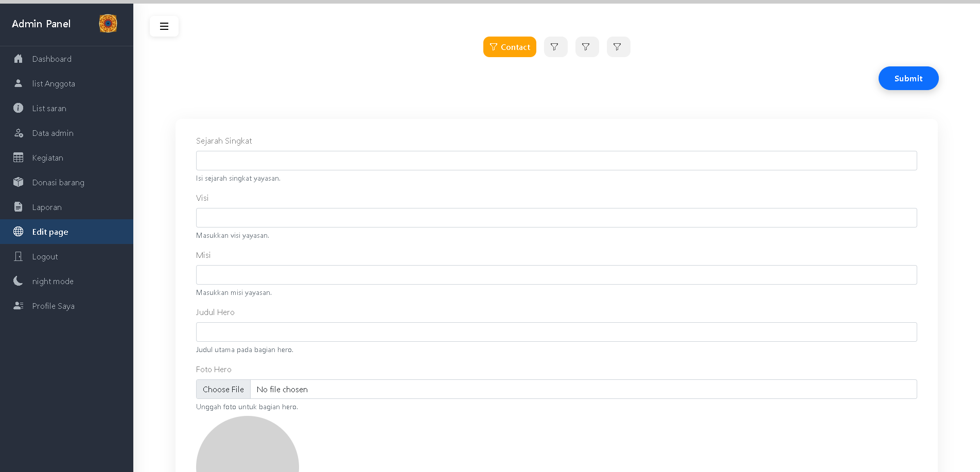Select the fourth filter tab
This screenshot has width=980, height=472.
[x=618, y=47]
